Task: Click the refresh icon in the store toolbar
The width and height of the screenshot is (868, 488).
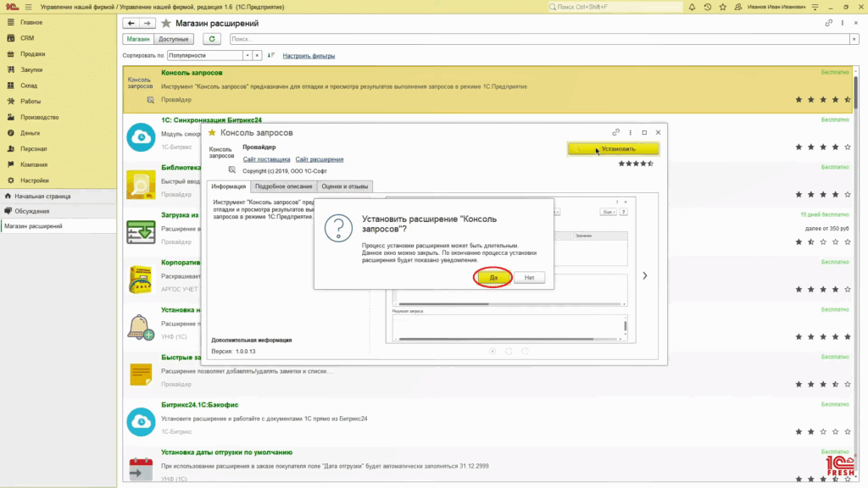Action: (x=212, y=39)
